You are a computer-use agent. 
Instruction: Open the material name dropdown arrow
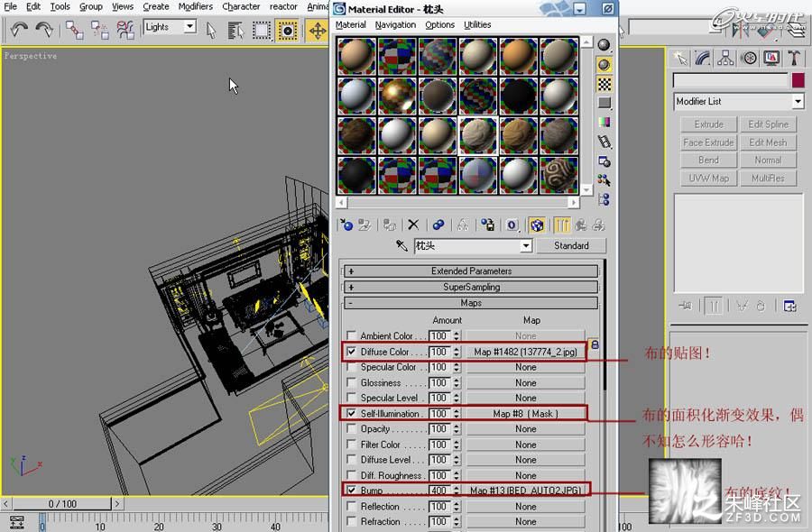[x=526, y=246]
